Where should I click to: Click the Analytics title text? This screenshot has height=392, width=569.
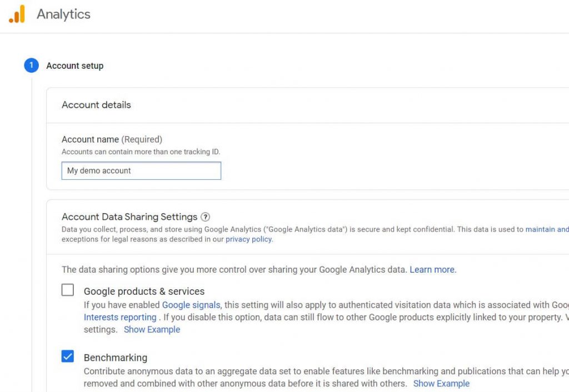63,14
